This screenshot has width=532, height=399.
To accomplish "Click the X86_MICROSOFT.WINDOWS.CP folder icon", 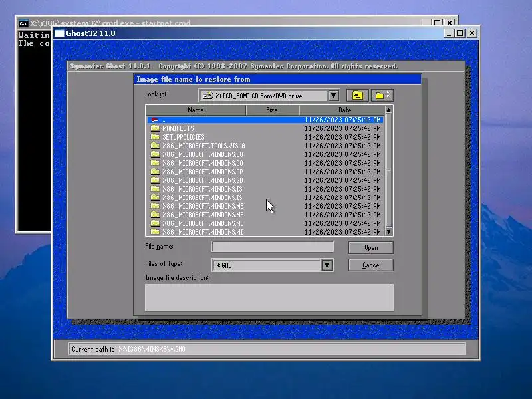I will pos(155,172).
